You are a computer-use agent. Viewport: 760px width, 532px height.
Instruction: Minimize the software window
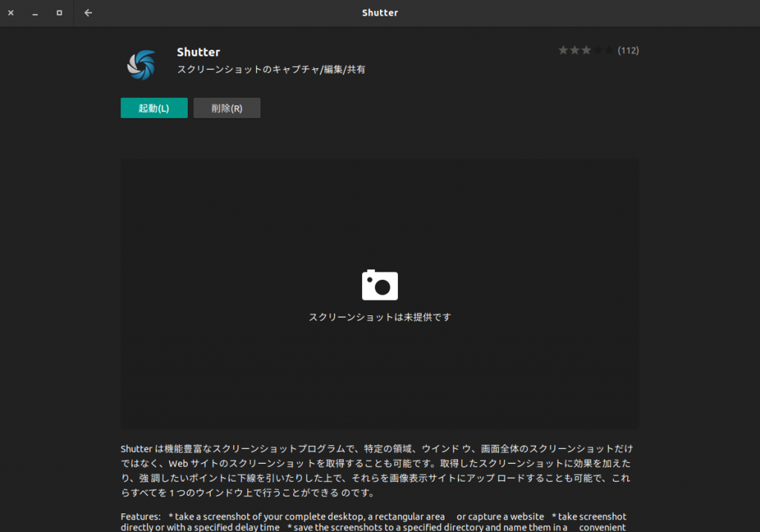pyautogui.click(x=35, y=13)
